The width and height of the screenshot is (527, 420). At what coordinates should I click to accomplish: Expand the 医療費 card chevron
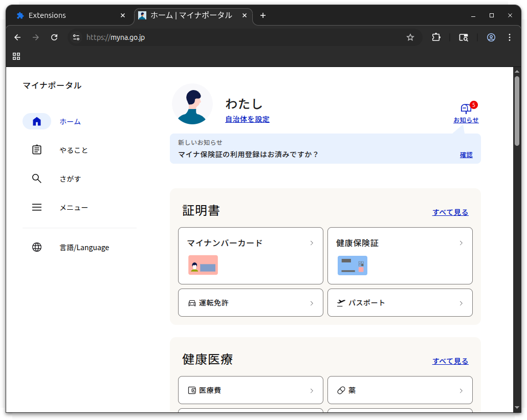(x=312, y=390)
